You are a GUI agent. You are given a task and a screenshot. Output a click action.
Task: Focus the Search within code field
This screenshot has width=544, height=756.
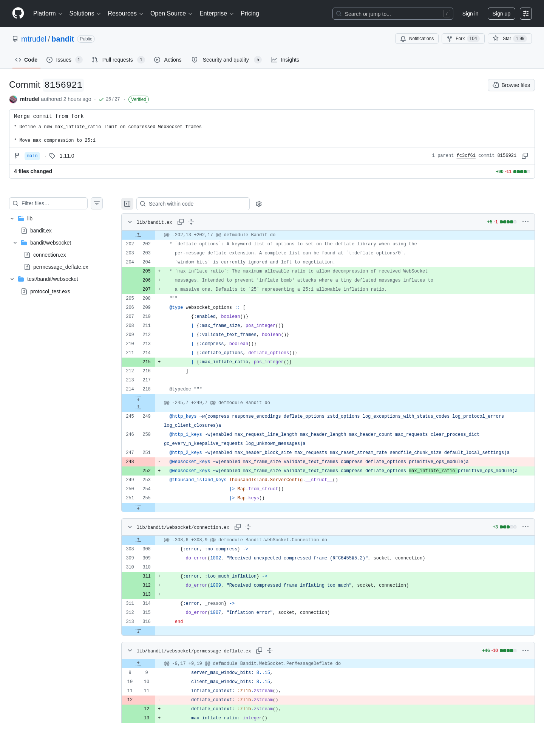[193, 204]
